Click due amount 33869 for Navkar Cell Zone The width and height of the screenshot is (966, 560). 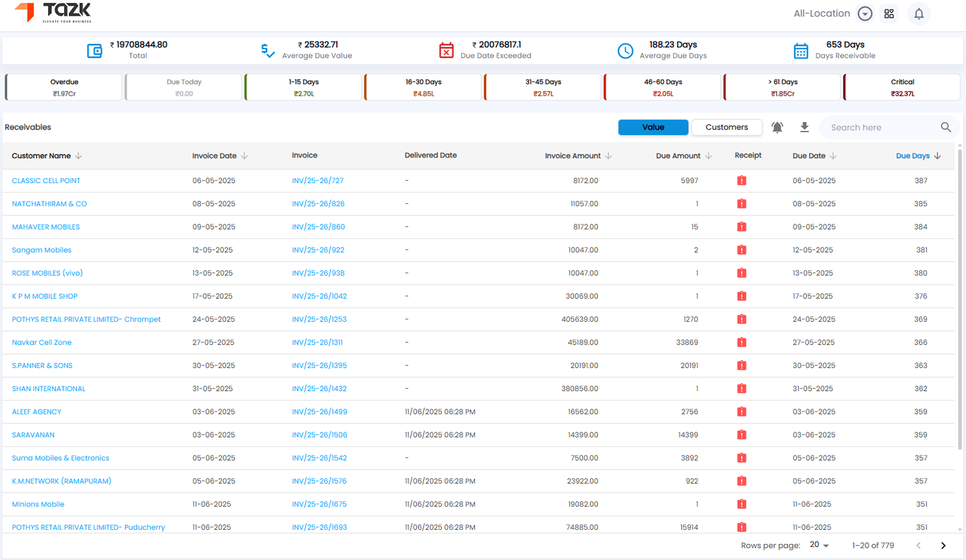[687, 342]
